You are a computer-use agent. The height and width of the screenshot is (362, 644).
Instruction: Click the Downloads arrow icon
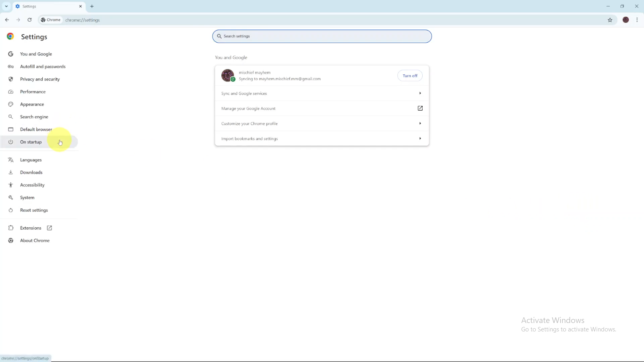[11, 172]
